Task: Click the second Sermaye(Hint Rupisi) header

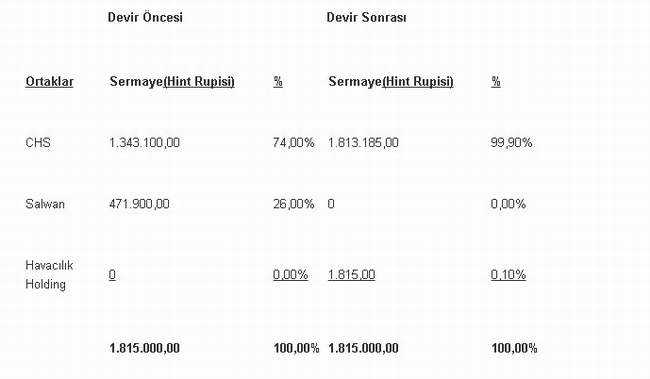Action: [x=391, y=82]
